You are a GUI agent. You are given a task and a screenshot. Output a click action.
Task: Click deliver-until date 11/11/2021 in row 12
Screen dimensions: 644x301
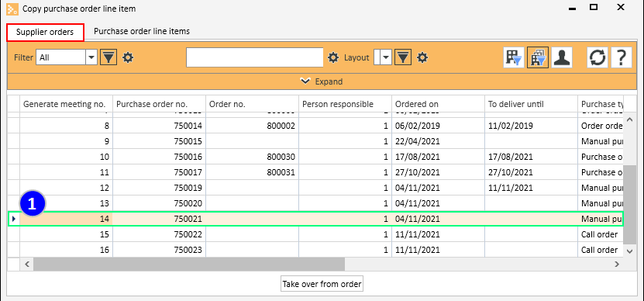531,188
